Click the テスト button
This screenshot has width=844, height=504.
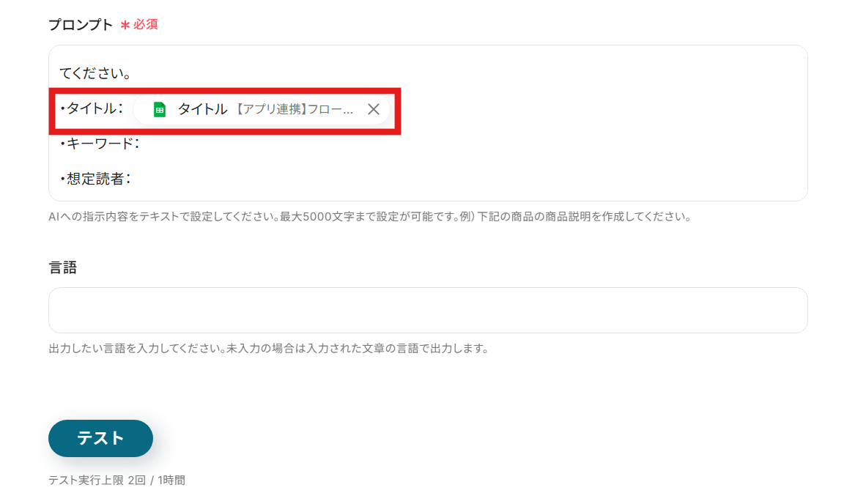pos(100,438)
